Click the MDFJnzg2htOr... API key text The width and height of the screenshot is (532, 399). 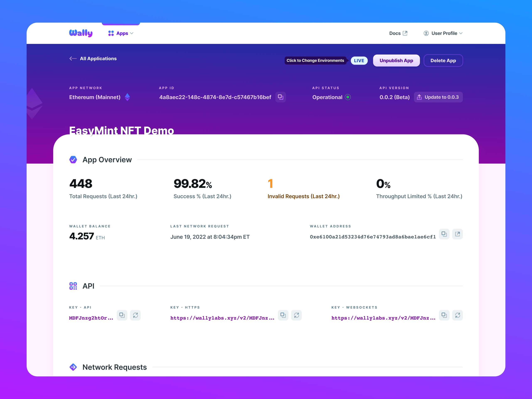[x=91, y=318]
